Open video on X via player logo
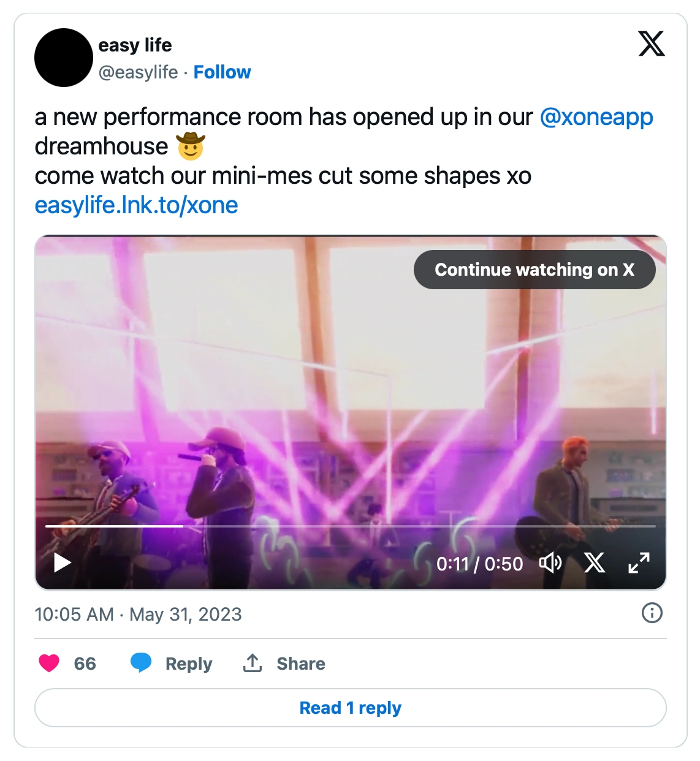700x761 pixels. click(594, 562)
